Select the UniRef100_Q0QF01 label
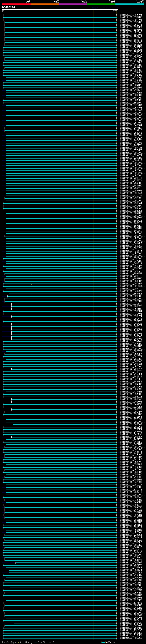Image resolution: width=146 pixels, height=644 pixels. (131, 339)
